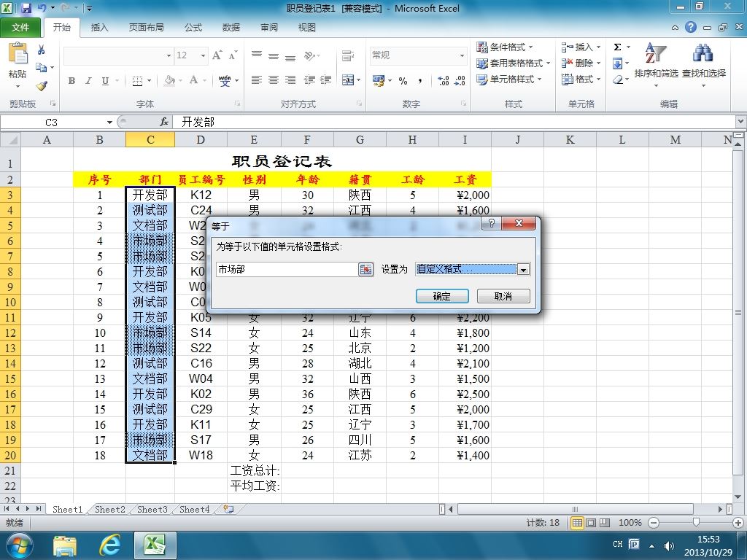This screenshot has width=747, height=560.
Task: Click the wrap text icon
Action: pyautogui.click(x=348, y=55)
